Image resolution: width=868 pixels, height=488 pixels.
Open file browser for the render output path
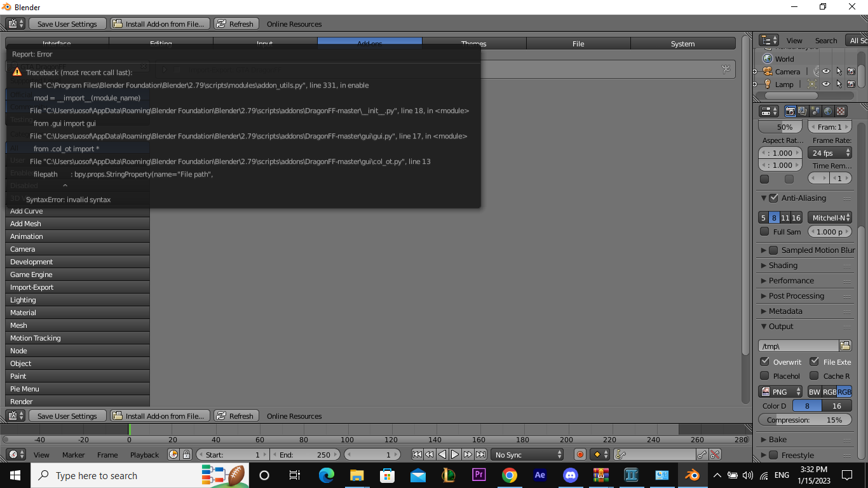coord(845,345)
